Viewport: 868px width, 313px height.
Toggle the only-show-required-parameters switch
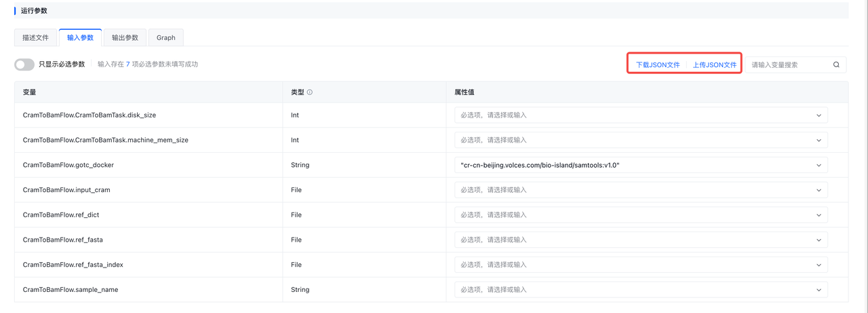24,65
